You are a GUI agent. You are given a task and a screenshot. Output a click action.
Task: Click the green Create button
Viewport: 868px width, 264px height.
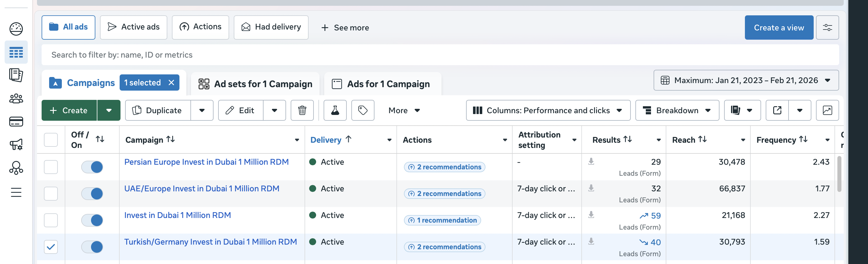(x=69, y=110)
